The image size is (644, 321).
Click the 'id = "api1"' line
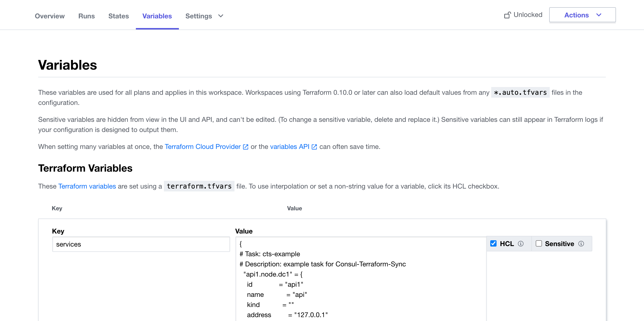pyautogui.click(x=275, y=285)
